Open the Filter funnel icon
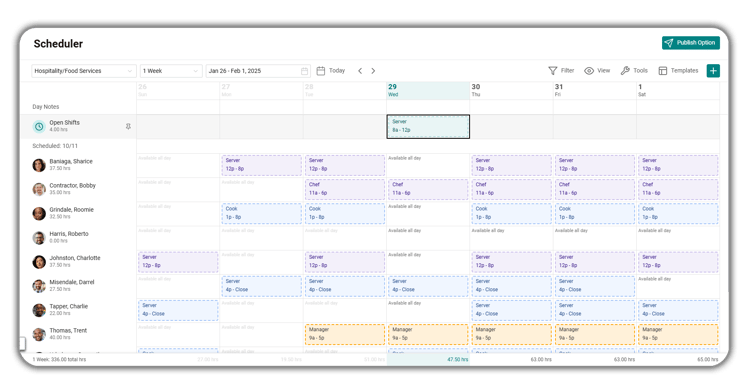Screen dimensions: 750x375 [552, 71]
